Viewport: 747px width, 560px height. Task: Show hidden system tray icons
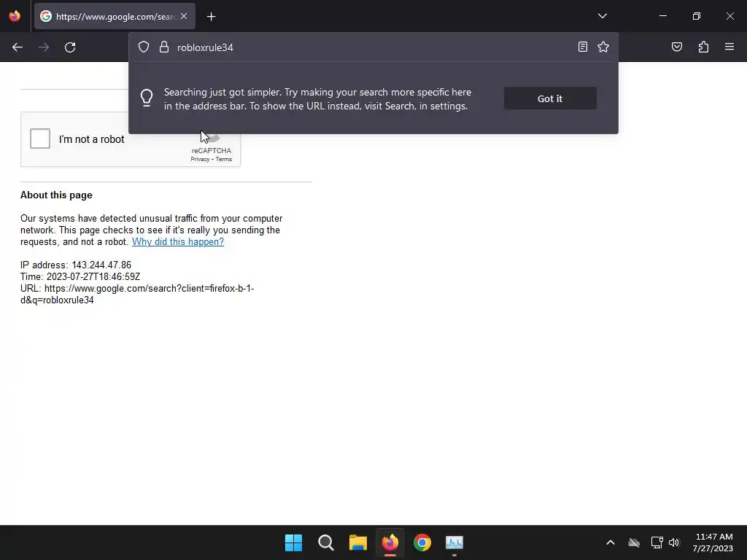pos(611,542)
